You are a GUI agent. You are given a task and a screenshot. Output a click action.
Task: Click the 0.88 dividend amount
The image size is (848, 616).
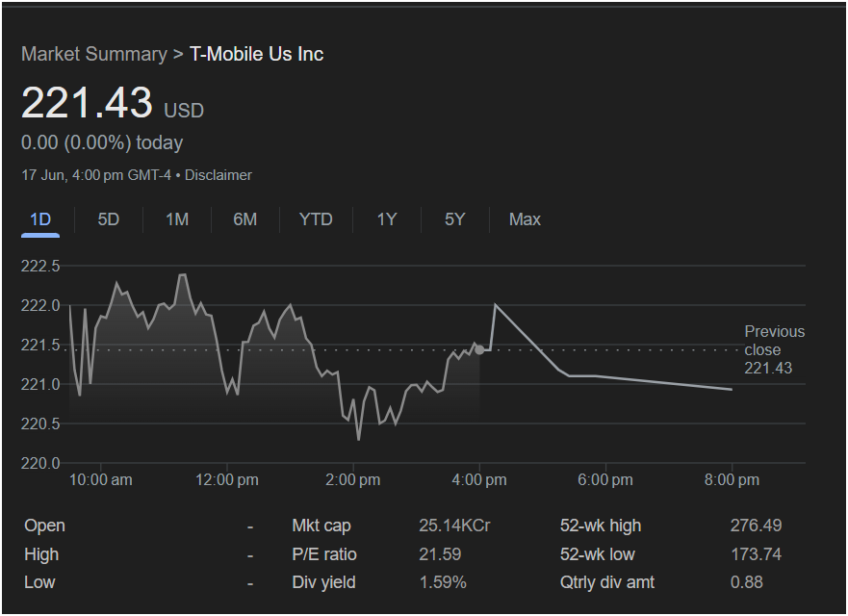(747, 582)
